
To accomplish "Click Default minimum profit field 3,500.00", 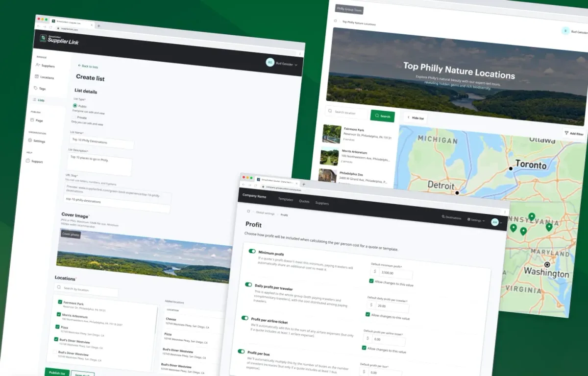I will tap(392, 273).
